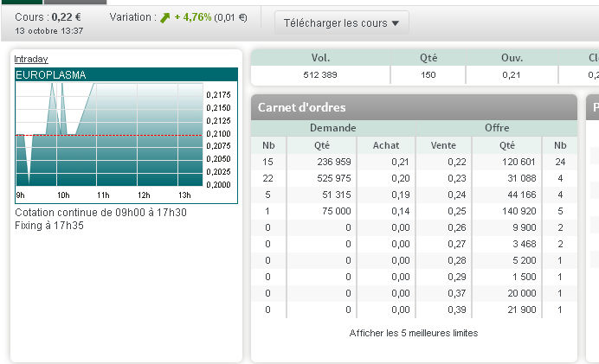Click the Vol. value 512 389

tap(320, 74)
